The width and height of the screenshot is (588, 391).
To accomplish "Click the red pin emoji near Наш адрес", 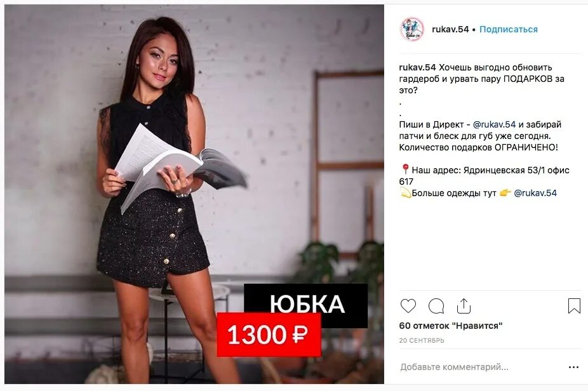I will 405,169.
